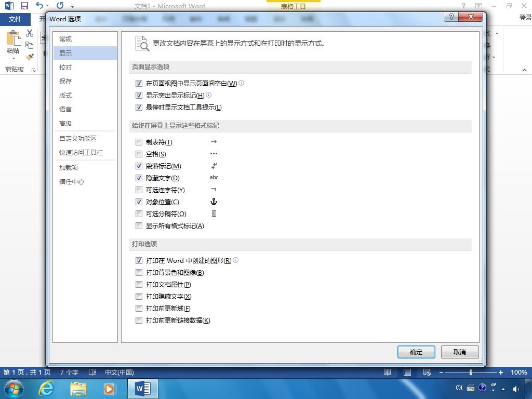The height and width of the screenshot is (399, 532).
Task: Open the Paste options dropdown arrow
Action: click(x=14, y=58)
